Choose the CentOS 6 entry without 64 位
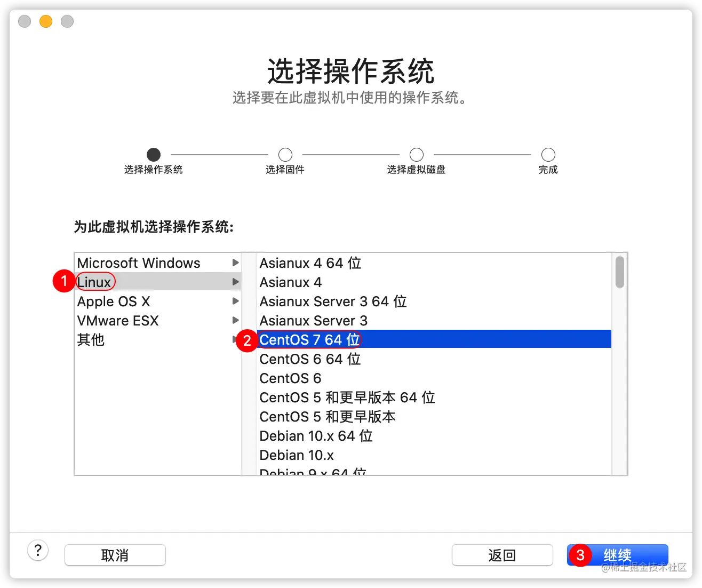Screen dimensions: 702x588 (434, 378)
